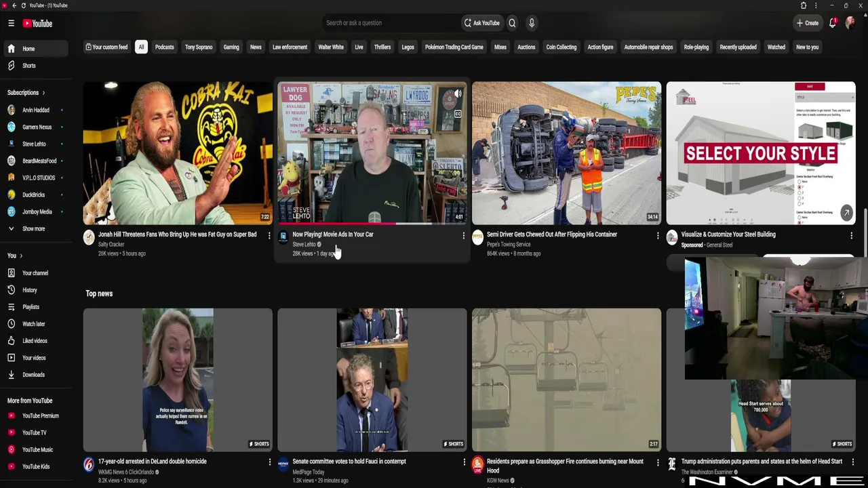868x488 pixels.
Task: Open the browser extensions icon in title bar
Action: pos(804,5)
